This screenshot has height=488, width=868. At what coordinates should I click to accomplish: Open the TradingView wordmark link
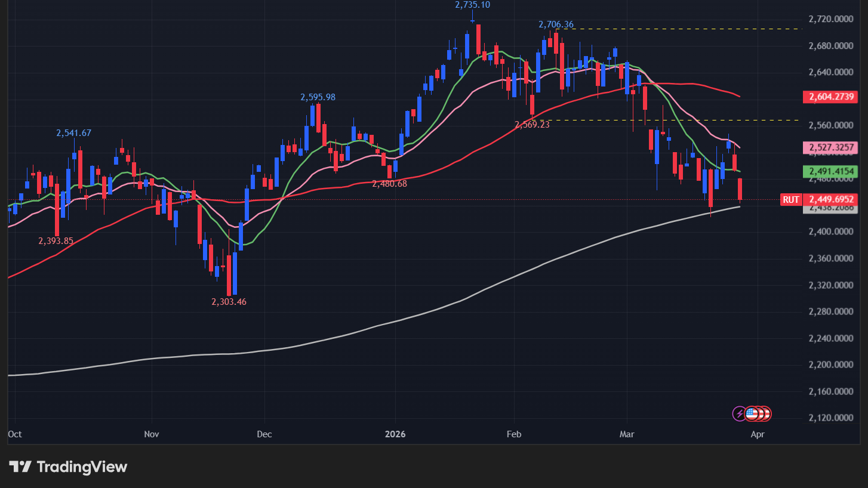[82, 467]
